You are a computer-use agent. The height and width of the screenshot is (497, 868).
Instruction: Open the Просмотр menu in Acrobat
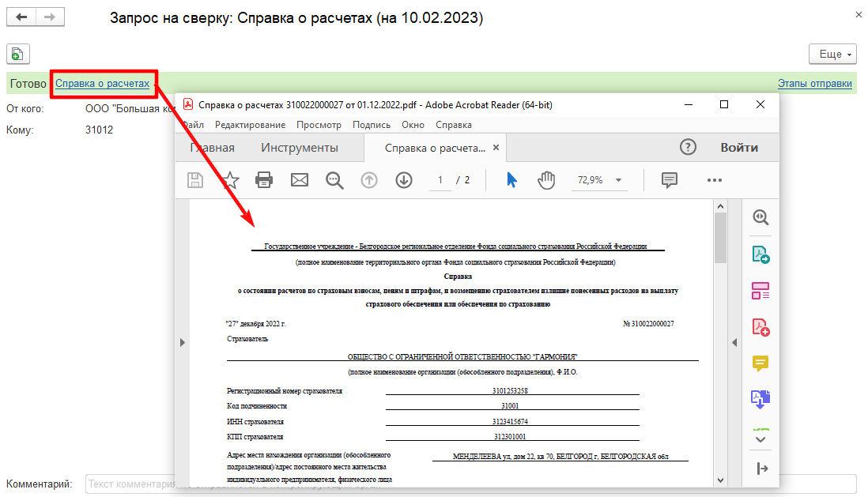pos(319,125)
